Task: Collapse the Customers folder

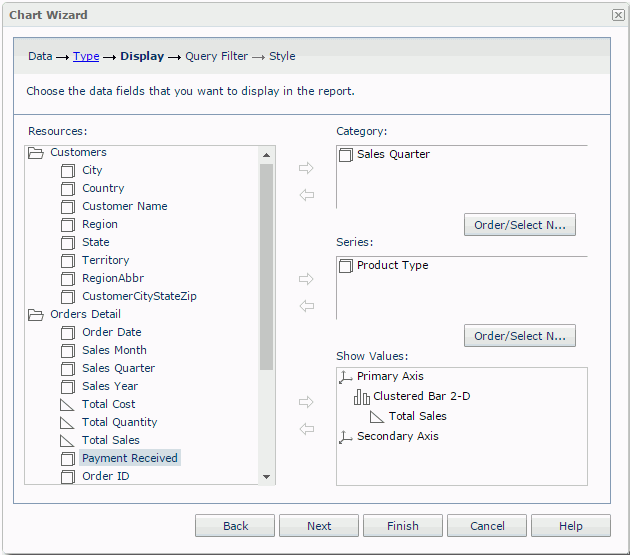Action: 36,153
